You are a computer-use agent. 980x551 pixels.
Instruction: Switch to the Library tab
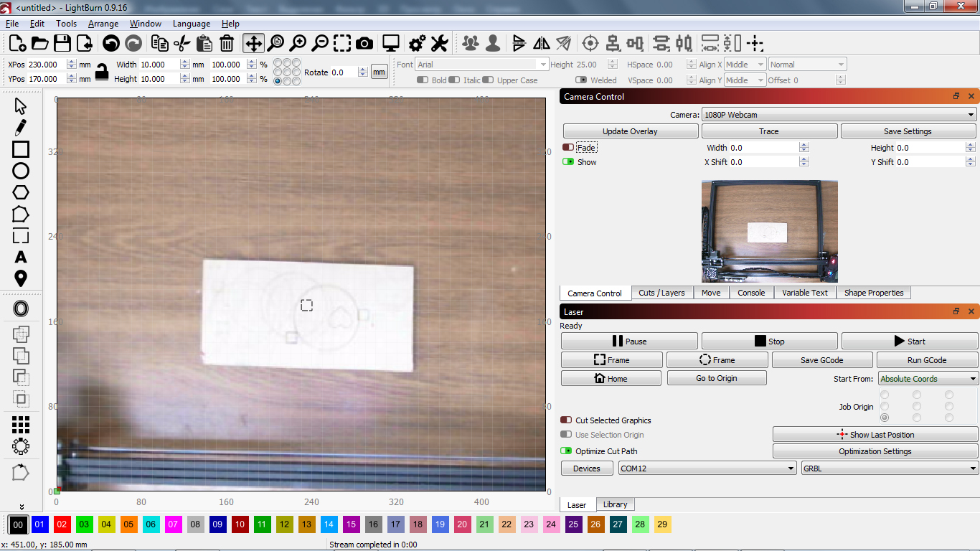coord(615,504)
